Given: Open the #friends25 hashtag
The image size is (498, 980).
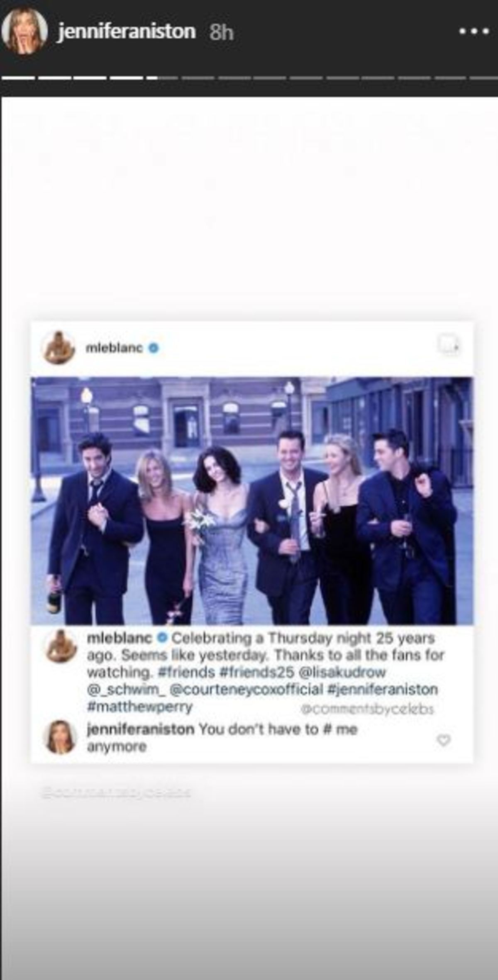Looking at the screenshot, I should (x=256, y=672).
